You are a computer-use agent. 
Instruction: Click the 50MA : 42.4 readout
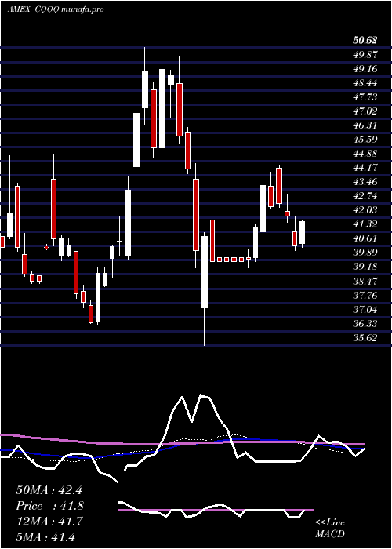(x=49, y=490)
